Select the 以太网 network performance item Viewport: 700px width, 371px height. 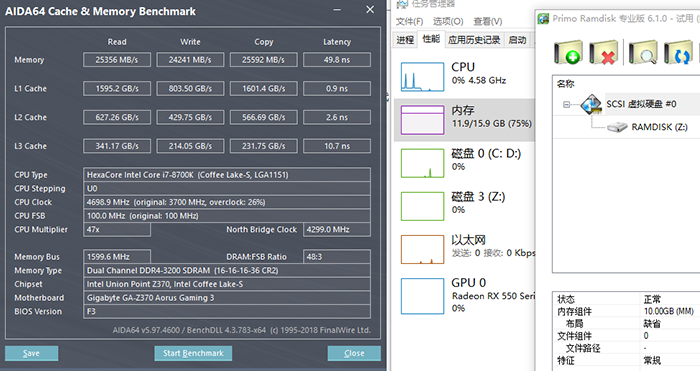coord(464,250)
